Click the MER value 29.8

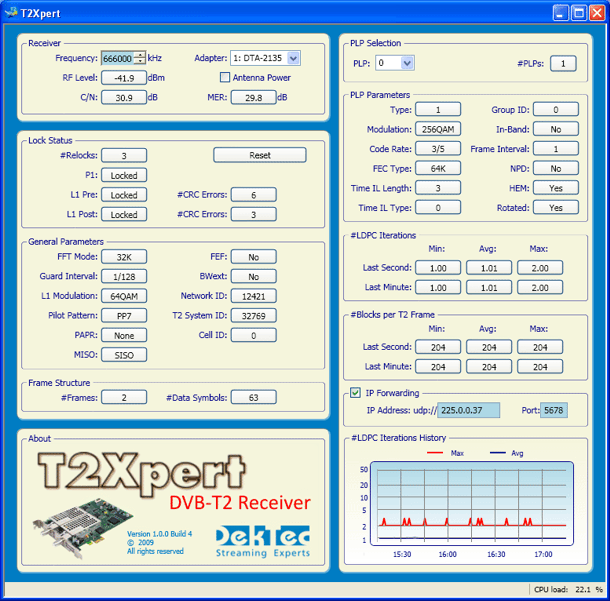pyautogui.click(x=254, y=98)
